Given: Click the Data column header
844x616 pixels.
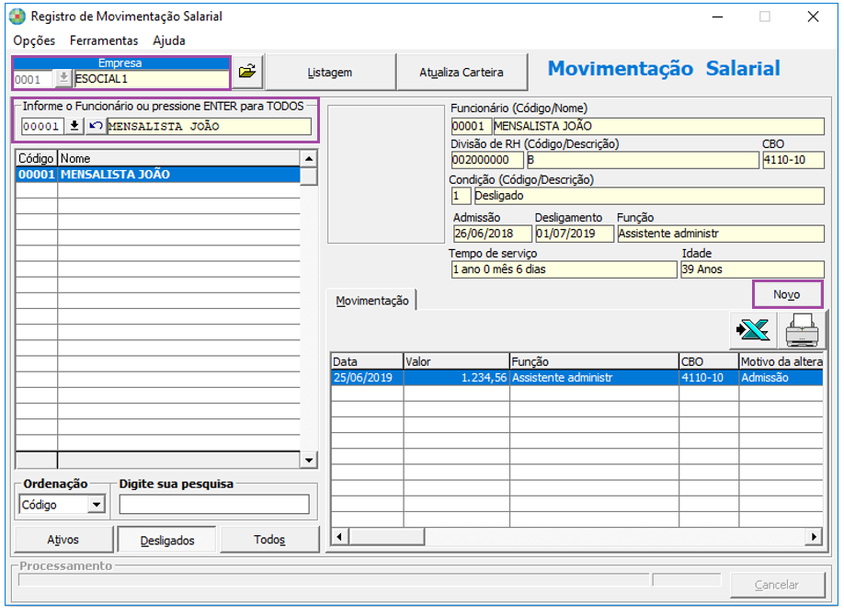Looking at the screenshot, I should tap(367, 361).
